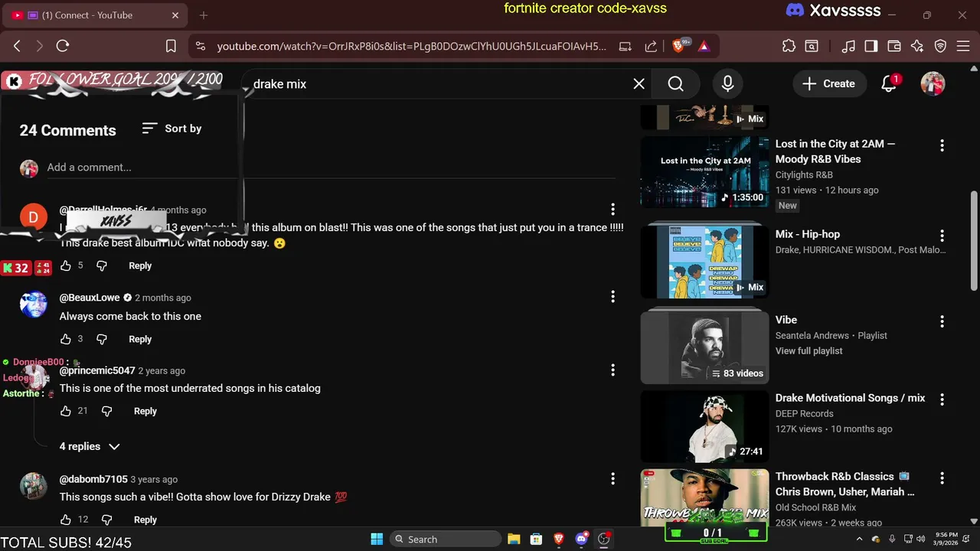Image resolution: width=980 pixels, height=551 pixels.
Task: Open browser extensions puzzle icon
Action: 789,46
